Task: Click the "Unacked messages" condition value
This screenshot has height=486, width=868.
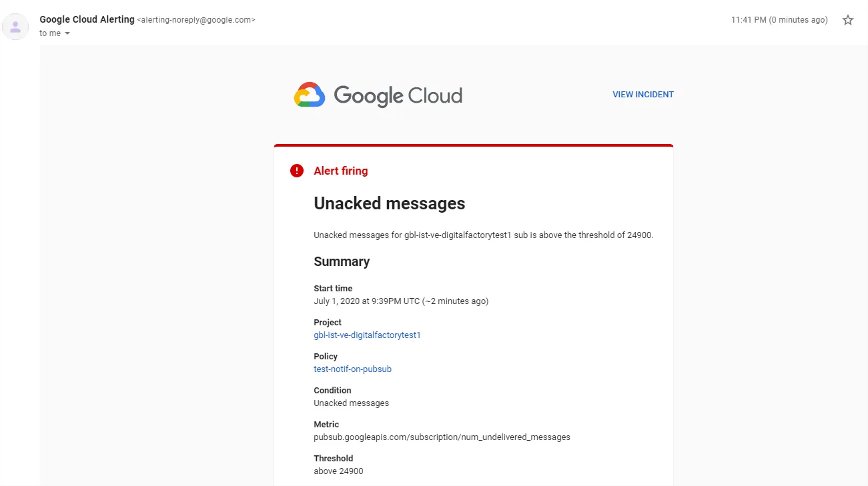Action: point(351,403)
